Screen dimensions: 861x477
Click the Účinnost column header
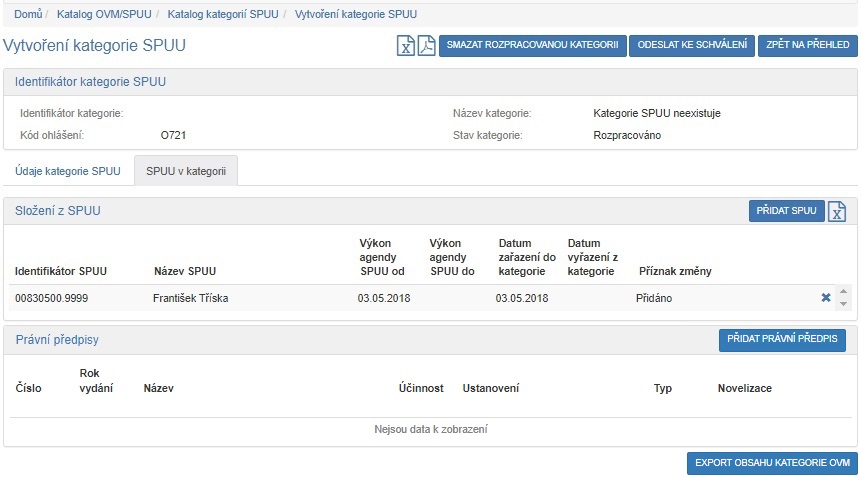click(420, 388)
